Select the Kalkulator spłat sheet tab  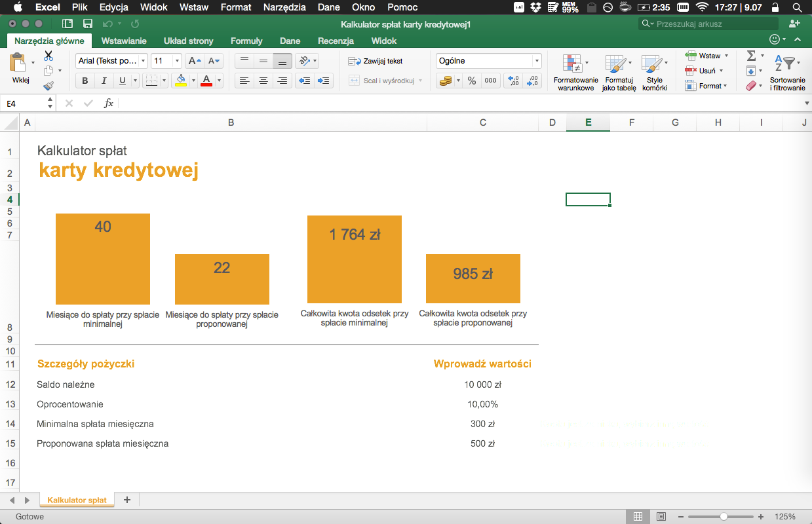click(77, 500)
